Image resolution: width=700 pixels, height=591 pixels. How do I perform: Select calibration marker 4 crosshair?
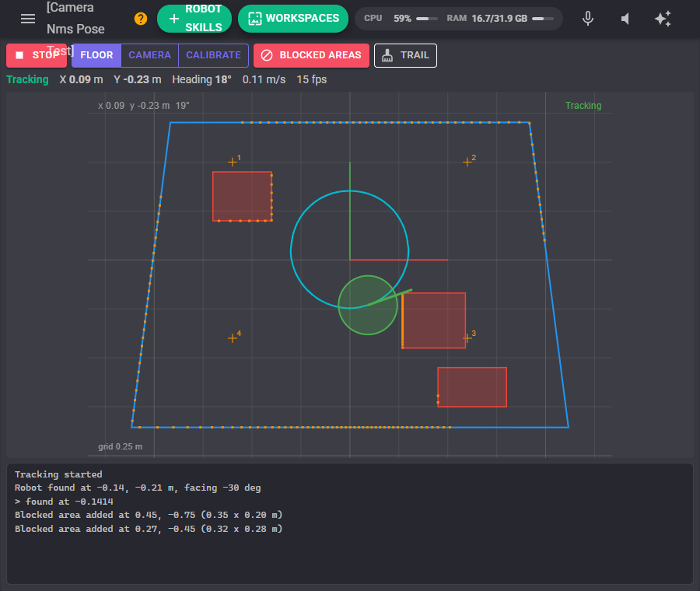(x=232, y=338)
